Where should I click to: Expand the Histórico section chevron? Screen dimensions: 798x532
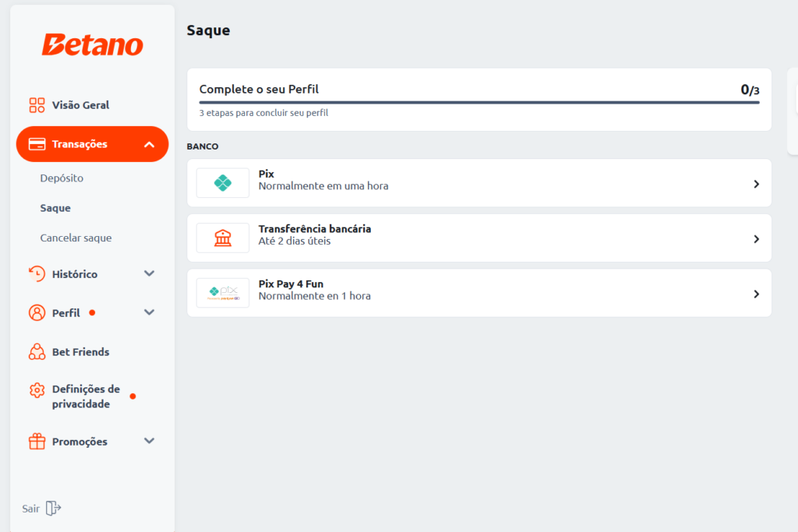tap(149, 273)
